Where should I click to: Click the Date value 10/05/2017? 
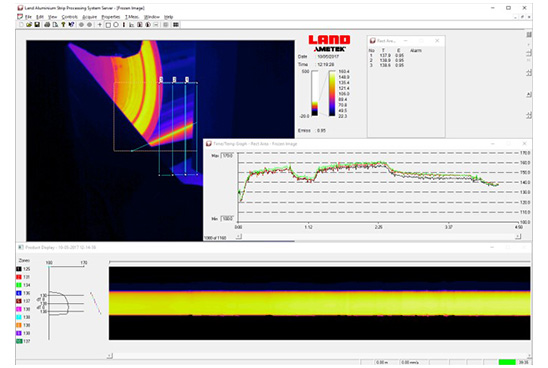pos(328,56)
